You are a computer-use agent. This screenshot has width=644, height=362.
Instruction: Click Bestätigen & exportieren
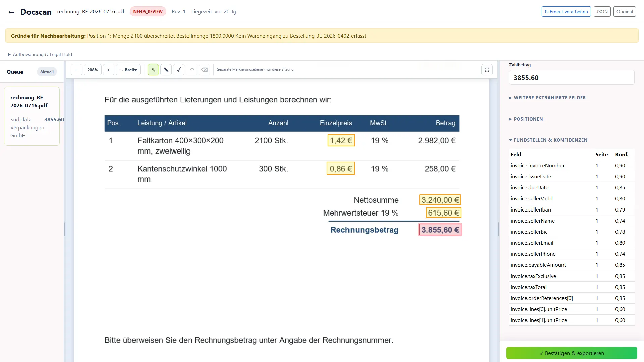click(x=572, y=353)
